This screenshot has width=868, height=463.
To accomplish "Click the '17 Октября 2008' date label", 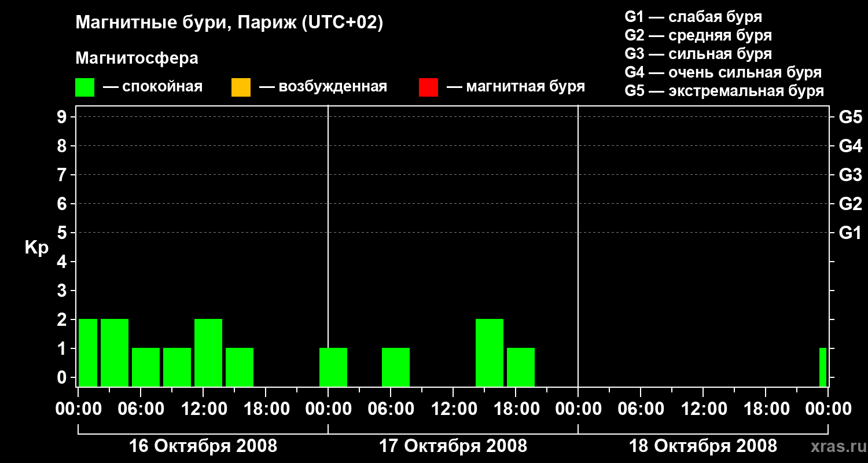I will (453, 446).
